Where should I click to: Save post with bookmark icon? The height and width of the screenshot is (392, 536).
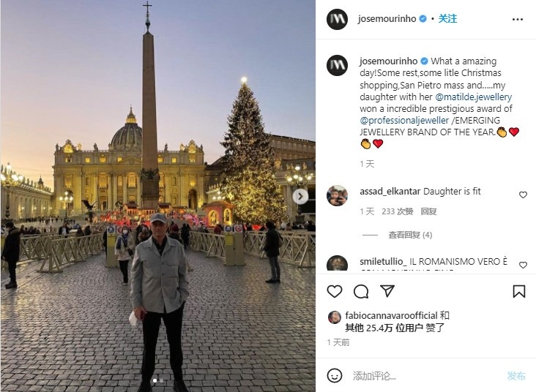519,291
